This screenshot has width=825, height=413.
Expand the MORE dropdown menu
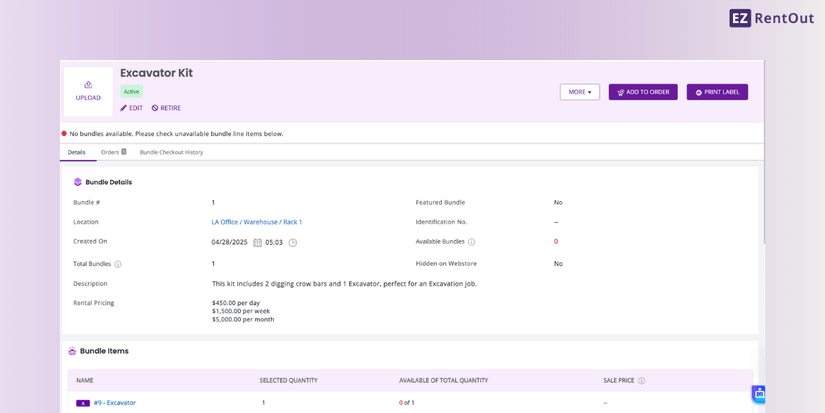[x=580, y=92]
